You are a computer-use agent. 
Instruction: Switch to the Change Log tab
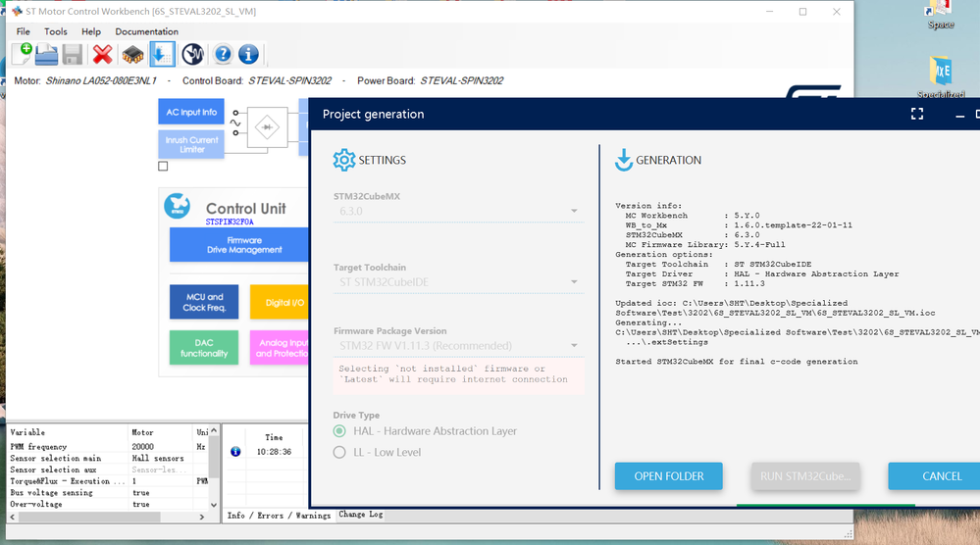[x=361, y=515]
